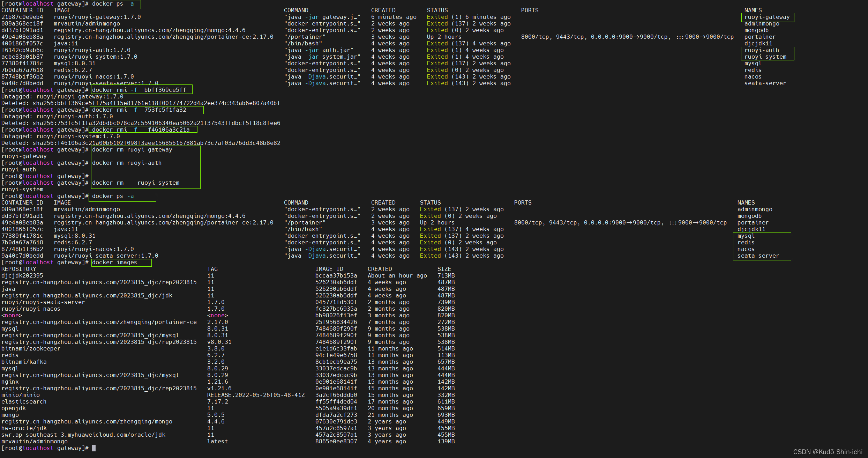Image resolution: width=868 pixels, height=458 pixels.
Task: Select the elasticsearch repository name
Action: [x=24, y=402]
